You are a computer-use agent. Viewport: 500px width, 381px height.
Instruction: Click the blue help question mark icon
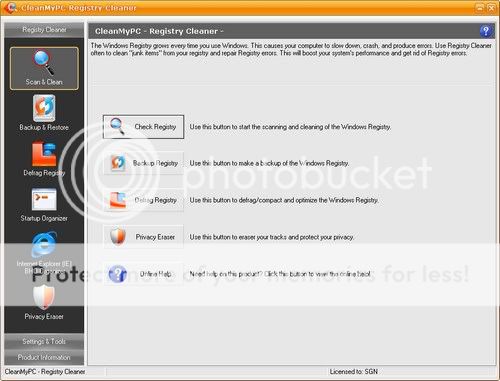(486, 31)
